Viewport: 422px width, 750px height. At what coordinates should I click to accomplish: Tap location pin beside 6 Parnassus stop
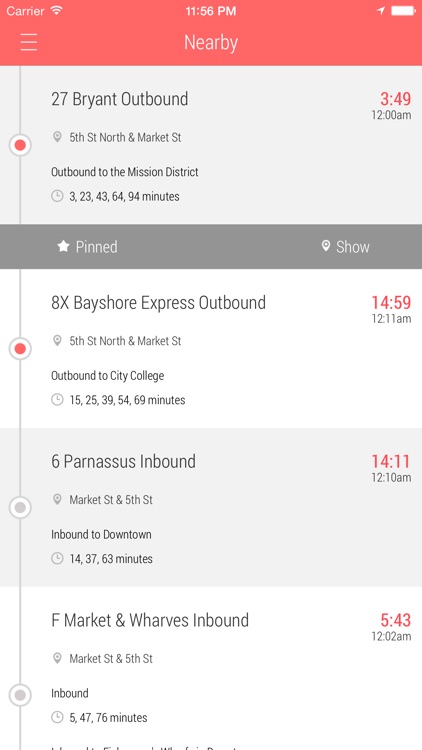tap(57, 500)
